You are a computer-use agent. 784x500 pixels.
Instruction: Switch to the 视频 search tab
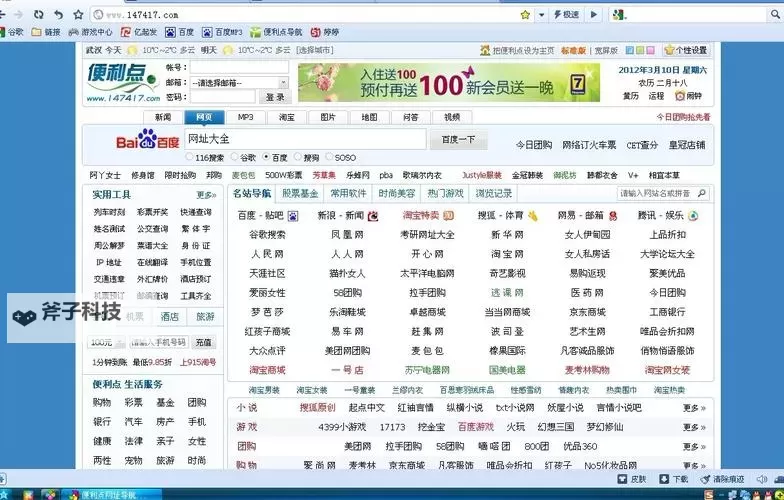452,117
